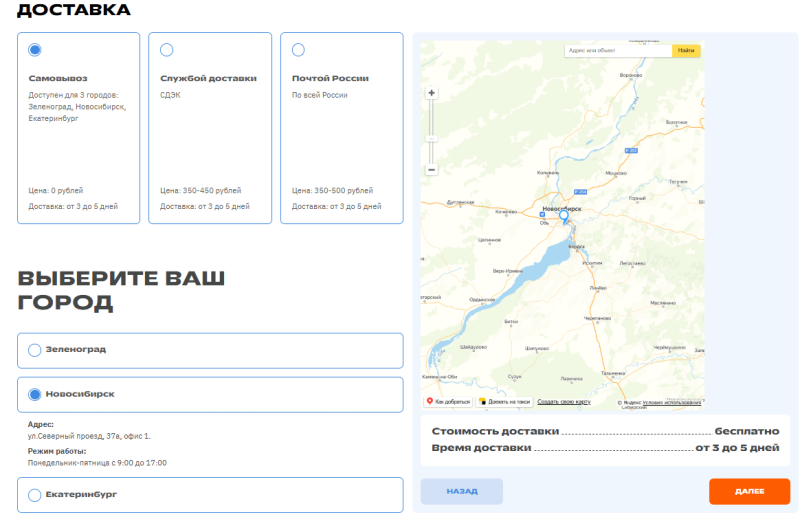Image resolution: width=800 pixels, height=517 pixels.
Task: Select Зеленоград city radio button
Action: (x=35, y=350)
